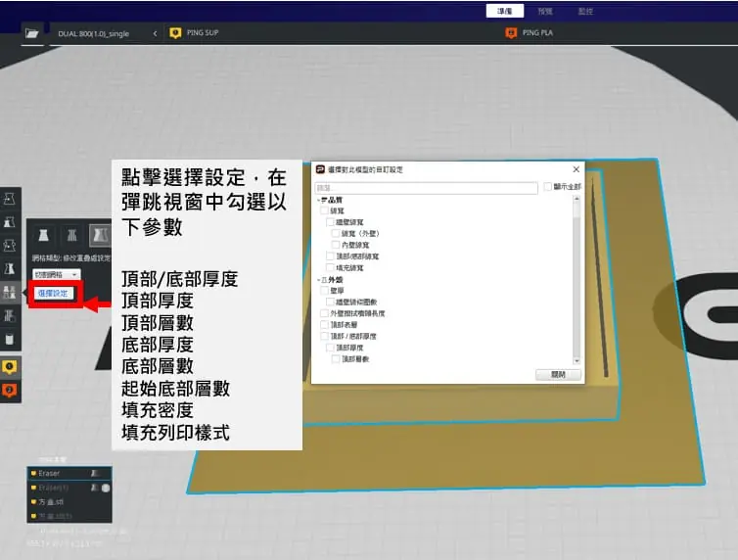This screenshot has height=560, width=738.
Task: Check the 壁厚 checkbox
Action: click(324, 291)
